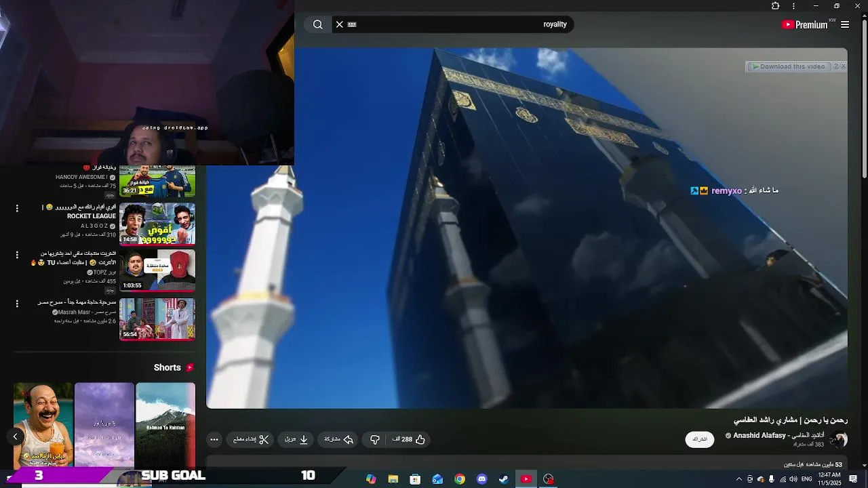Open the clock showing 12:47 AM

click(830, 479)
